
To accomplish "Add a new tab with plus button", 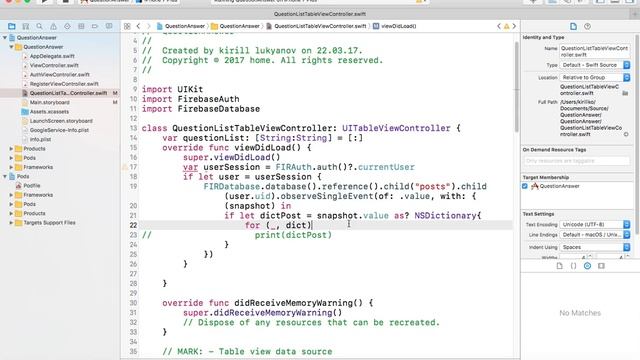I will click(x=634, y=14).
